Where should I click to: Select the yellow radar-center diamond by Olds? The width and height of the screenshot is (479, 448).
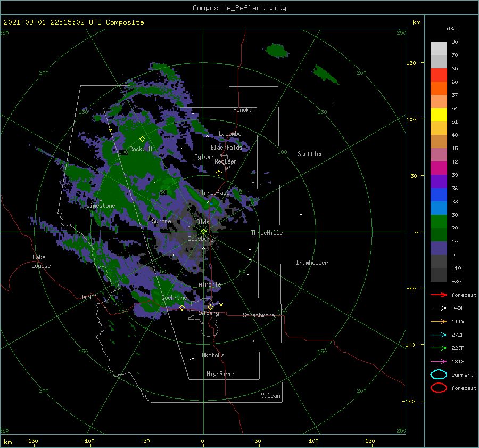[x=203, y=232]
